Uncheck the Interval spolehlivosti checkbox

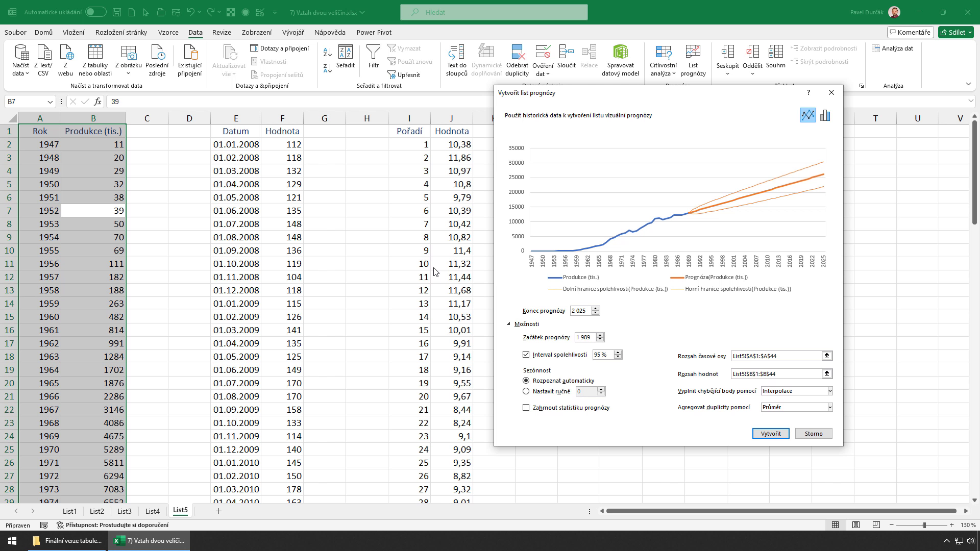click(x=526, y=355)
